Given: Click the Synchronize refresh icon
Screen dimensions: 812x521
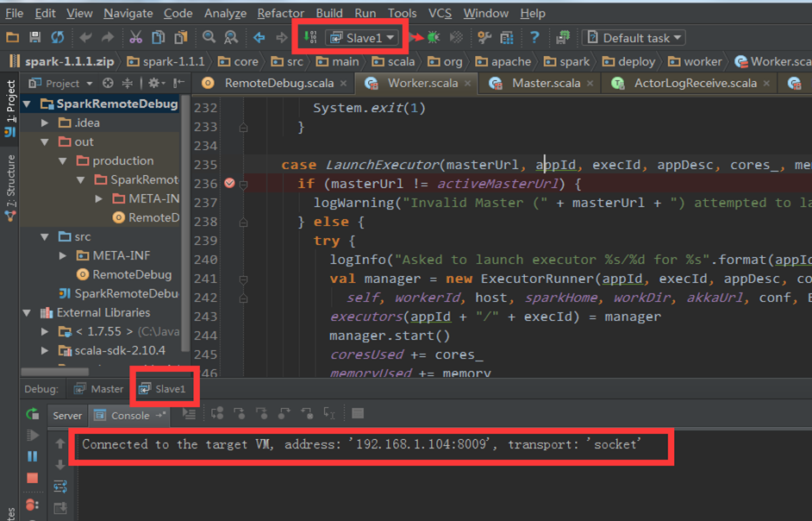Looking at the screenshot, I should [x=58, y=37].
